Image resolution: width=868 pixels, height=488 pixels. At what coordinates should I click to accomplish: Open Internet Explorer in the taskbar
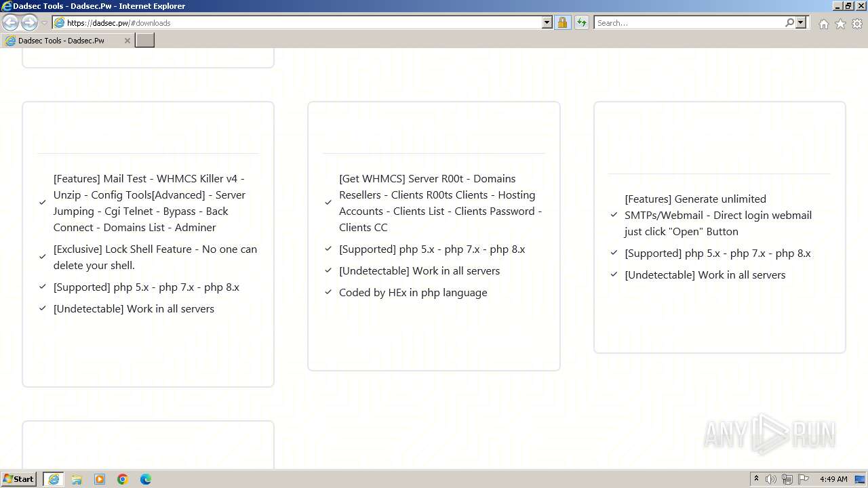click(54, 479)
